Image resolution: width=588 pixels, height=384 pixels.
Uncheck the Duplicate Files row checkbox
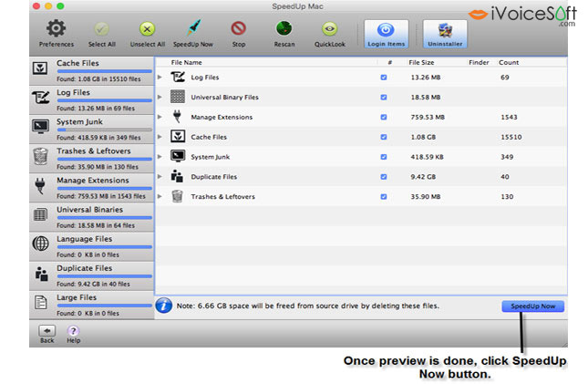[x=384, y=177]
